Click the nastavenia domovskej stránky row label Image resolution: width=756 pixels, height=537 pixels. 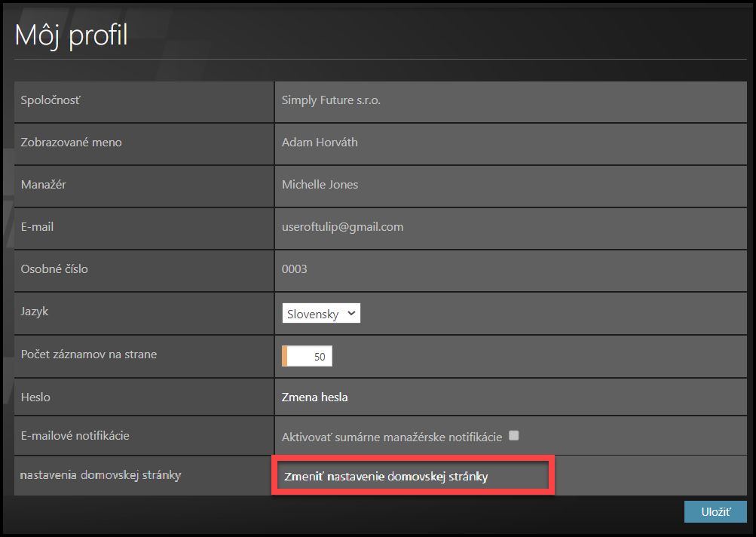101,474
